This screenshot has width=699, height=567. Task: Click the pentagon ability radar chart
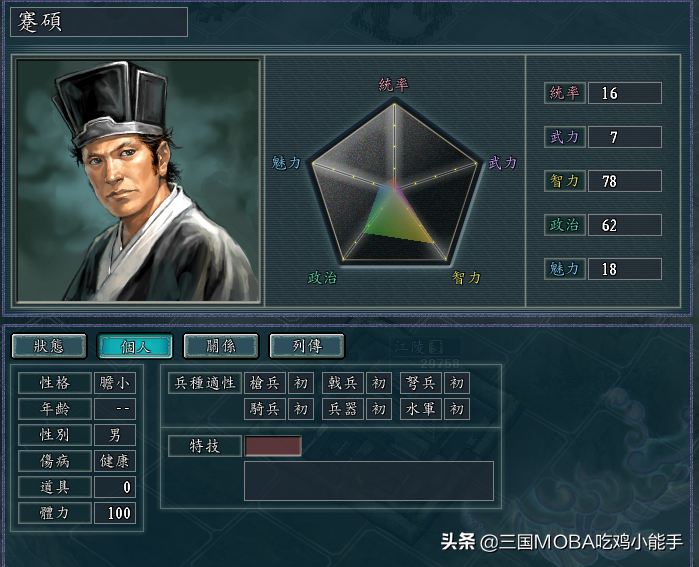394,183
